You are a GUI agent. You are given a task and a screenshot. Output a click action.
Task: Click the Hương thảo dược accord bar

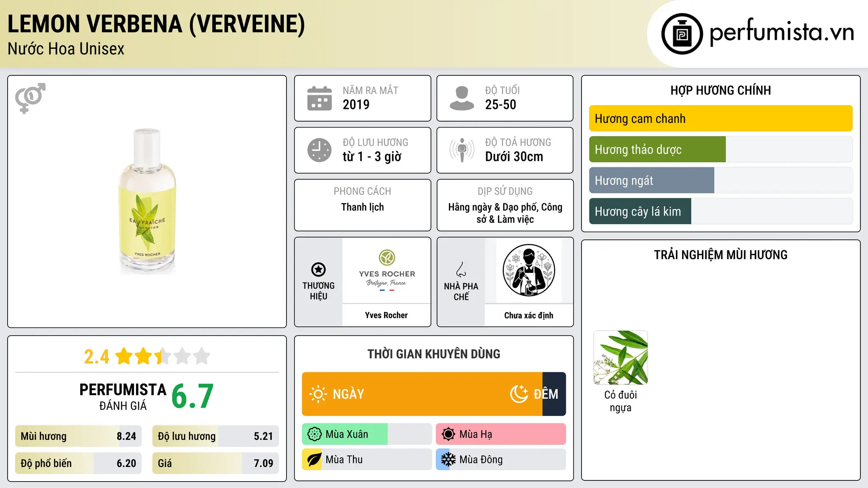721,150
